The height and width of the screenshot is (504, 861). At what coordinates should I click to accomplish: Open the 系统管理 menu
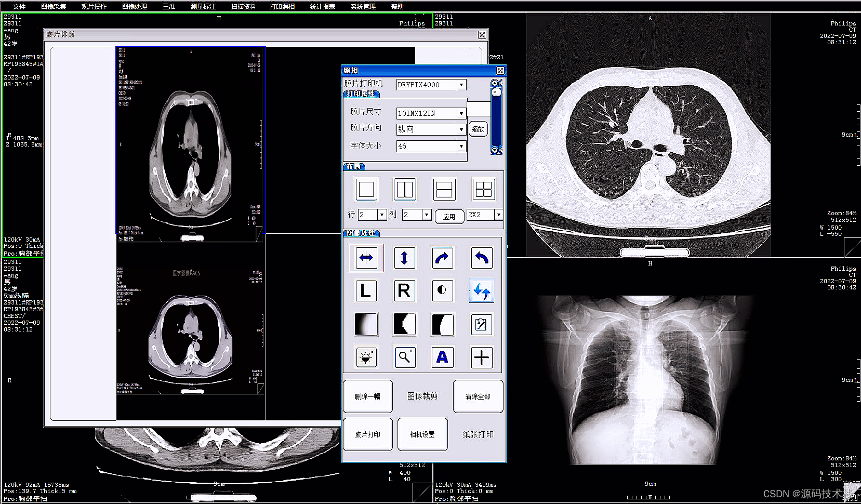pyautogui.click(x=363, y=6)
